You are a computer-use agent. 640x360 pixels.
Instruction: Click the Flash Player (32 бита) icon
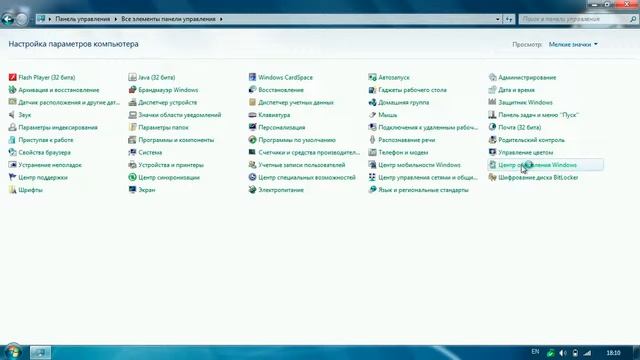[13, 77]
